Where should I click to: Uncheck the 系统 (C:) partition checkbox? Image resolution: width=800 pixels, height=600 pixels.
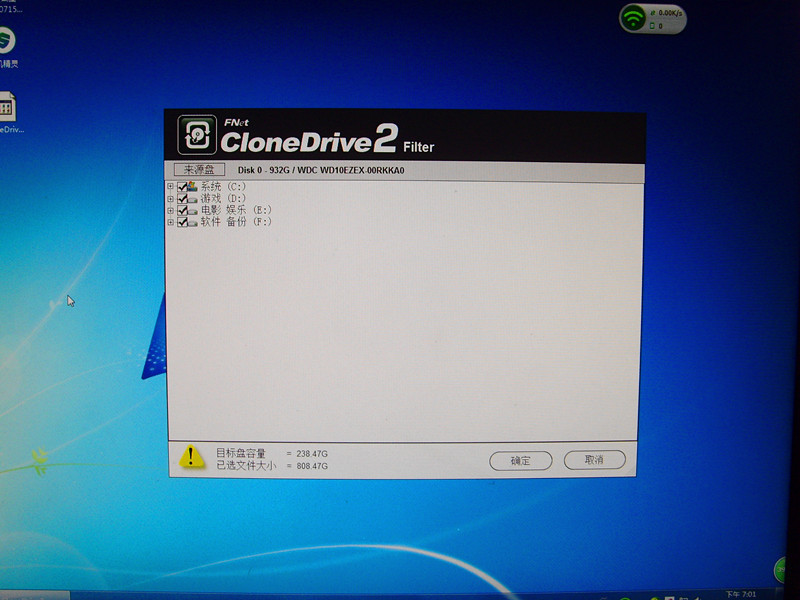click(182, 187)
